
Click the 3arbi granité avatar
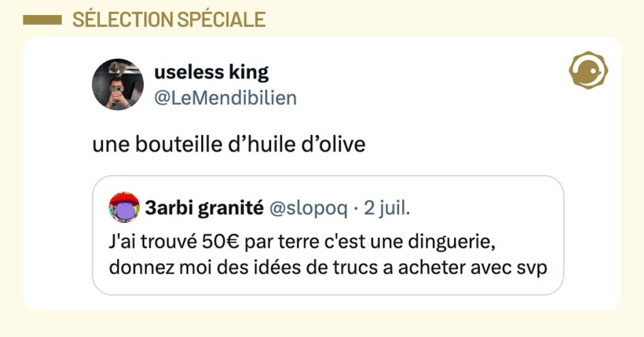(x=124, y=208)
